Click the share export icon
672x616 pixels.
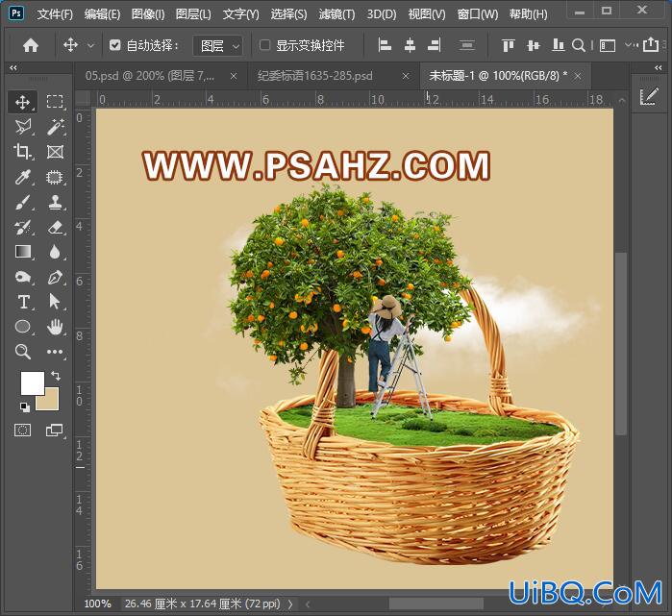(x=651, y=44)
